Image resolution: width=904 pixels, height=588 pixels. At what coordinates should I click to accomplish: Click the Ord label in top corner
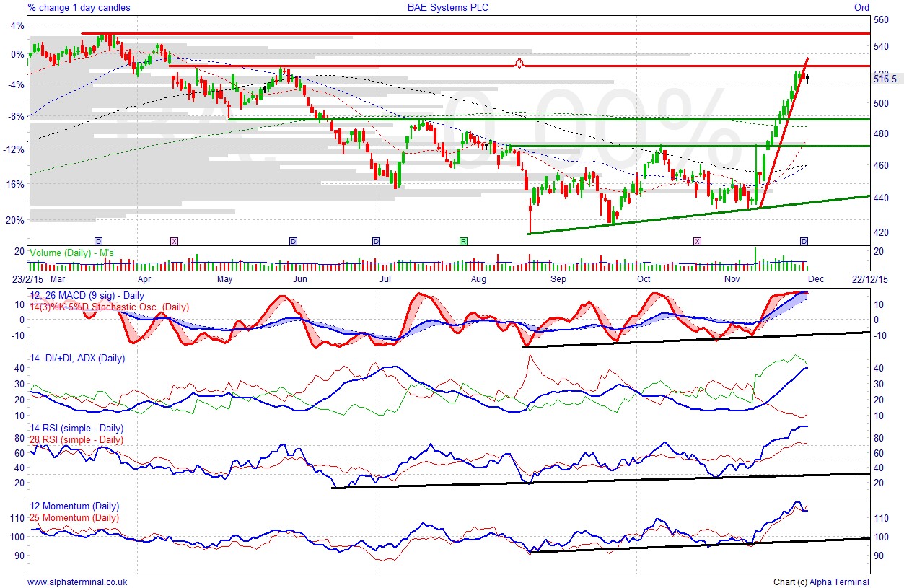pos(861,7)
